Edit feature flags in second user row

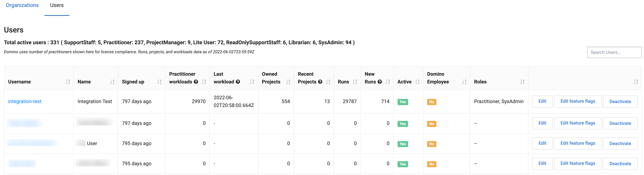pyautogui.click(x=578, y=123)
